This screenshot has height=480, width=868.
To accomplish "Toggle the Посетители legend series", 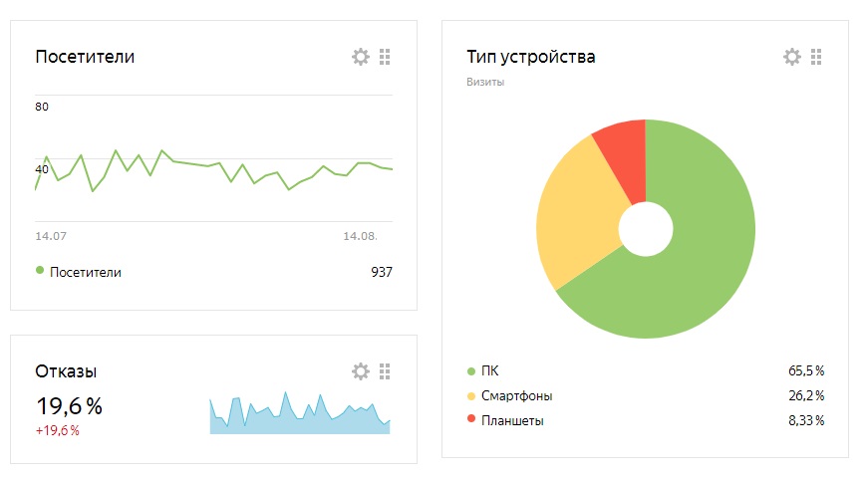I will (x=85, y=272).
